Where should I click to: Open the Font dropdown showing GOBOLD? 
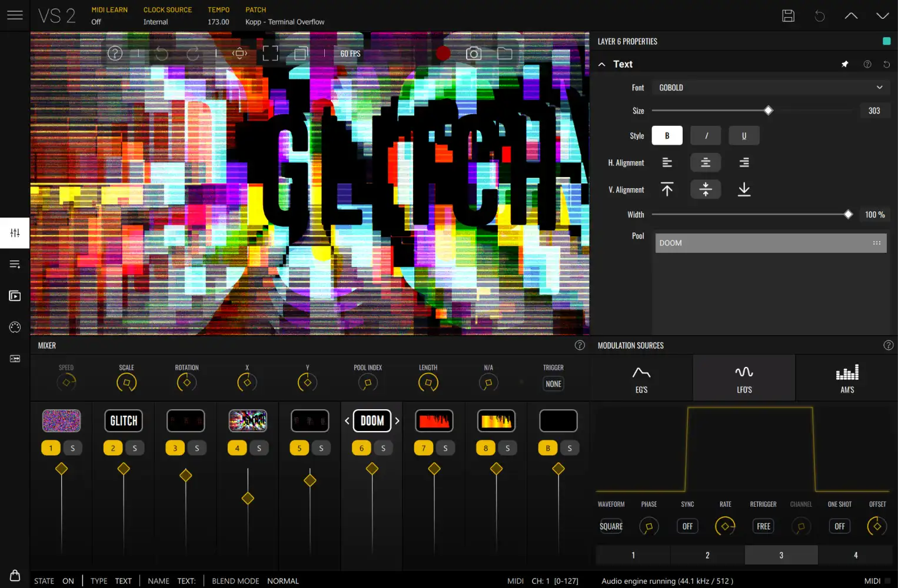click(x=770, y=87)
